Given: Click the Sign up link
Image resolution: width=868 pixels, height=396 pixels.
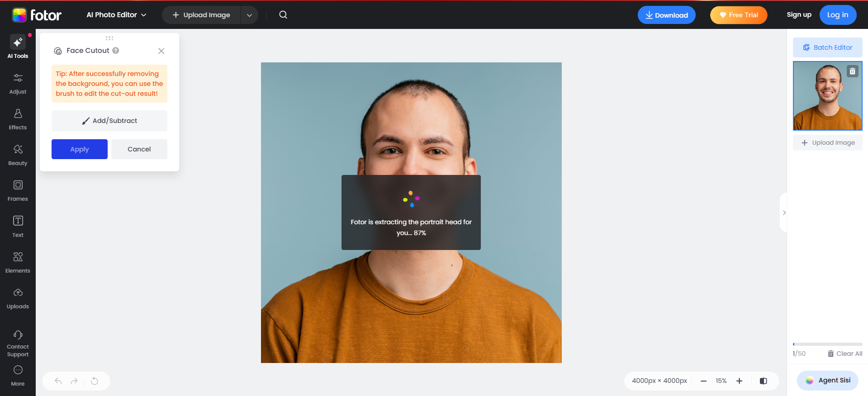Looking at the screenshot, I should click(799, 14).
